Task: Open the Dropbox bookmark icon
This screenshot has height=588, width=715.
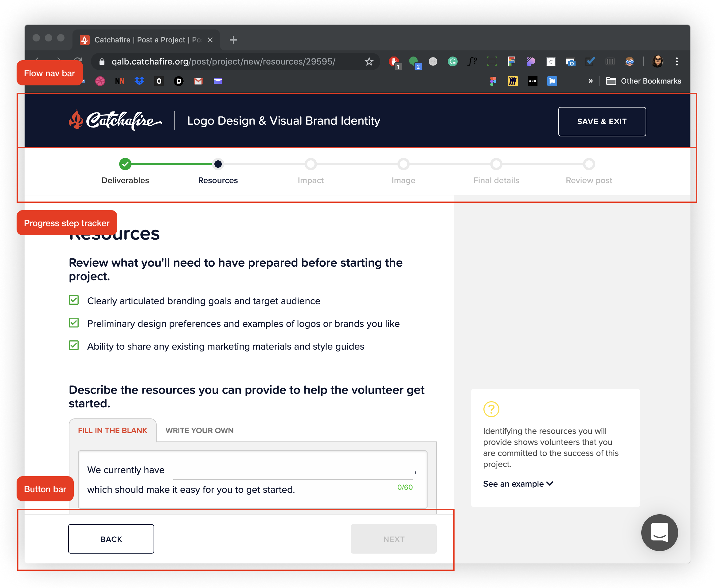Action: tap(139, 81)
